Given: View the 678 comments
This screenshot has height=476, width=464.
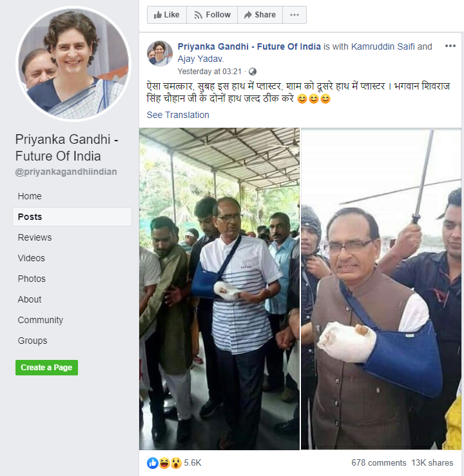Looking at the screenshot, I should pos(378,463).
